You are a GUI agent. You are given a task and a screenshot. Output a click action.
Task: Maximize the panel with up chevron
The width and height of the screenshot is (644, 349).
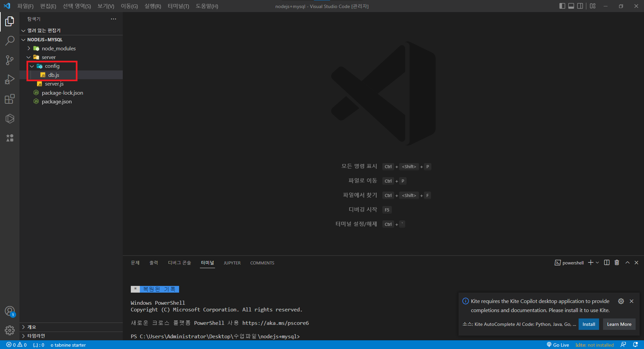click(x=627, y=262)
